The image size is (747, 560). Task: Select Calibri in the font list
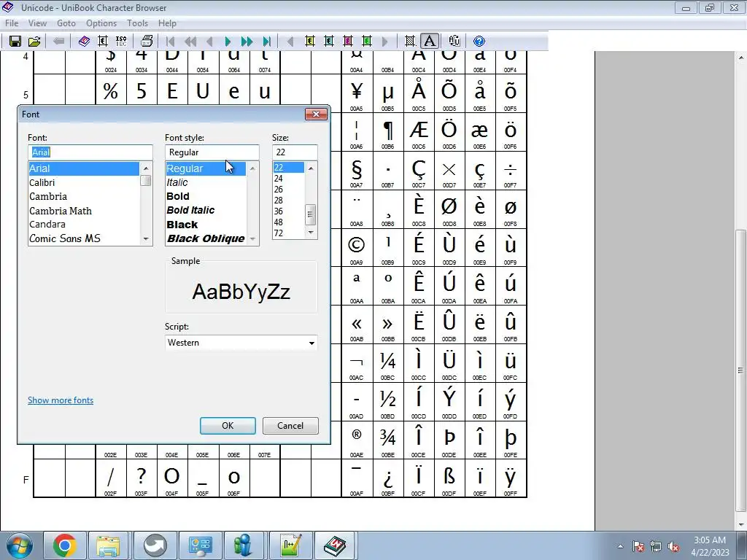pyautogui.click(x=85, y=182)
